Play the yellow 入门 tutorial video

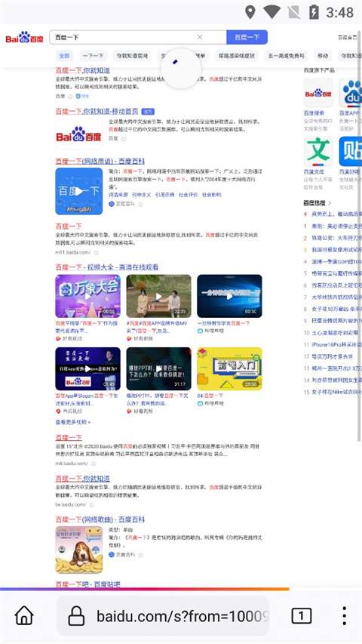[229, 369]
